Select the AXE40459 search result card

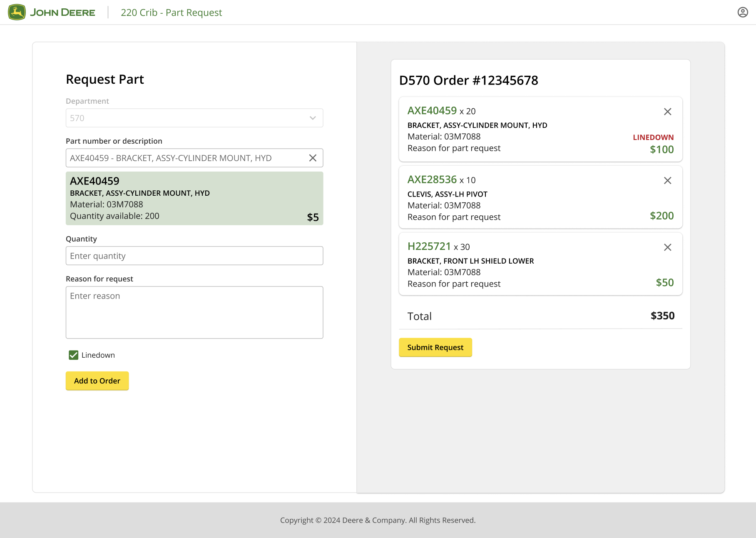click(194, 198)
